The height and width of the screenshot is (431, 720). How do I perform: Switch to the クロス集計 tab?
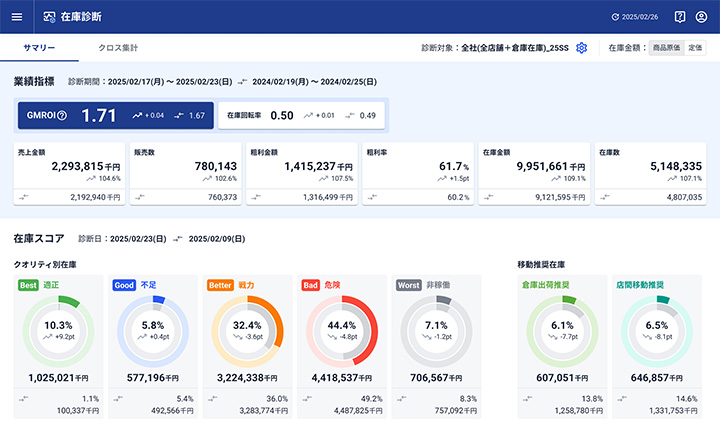coord(118,48)
